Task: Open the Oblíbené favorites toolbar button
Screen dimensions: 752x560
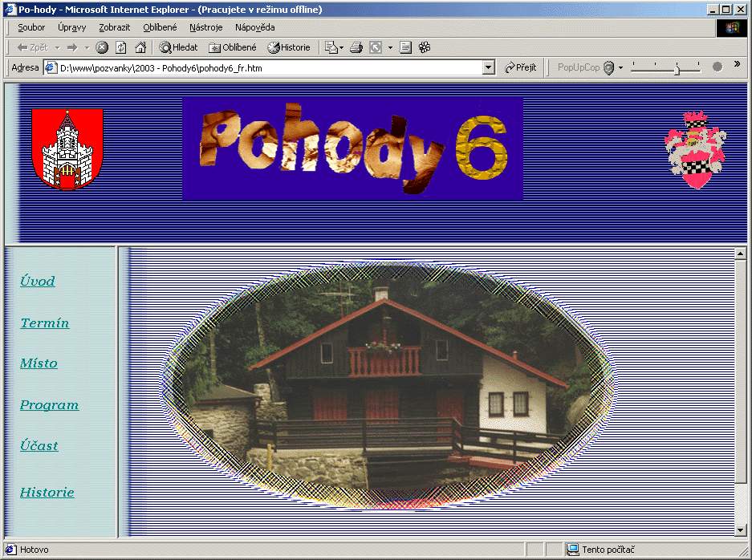Action: pyautogui.click(x=233, y=47)
